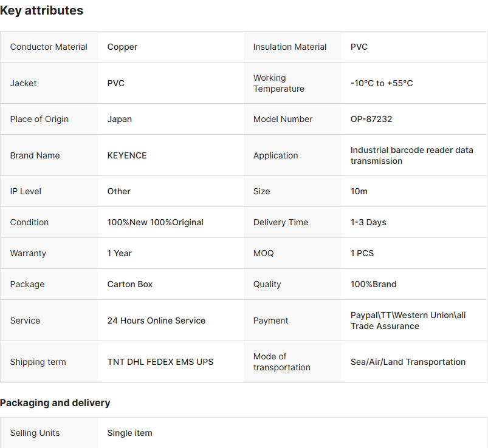Click the Packaging and delivery heading
Image resolution: width=488 pixels, height=448 pixels.
click(55, 403)
